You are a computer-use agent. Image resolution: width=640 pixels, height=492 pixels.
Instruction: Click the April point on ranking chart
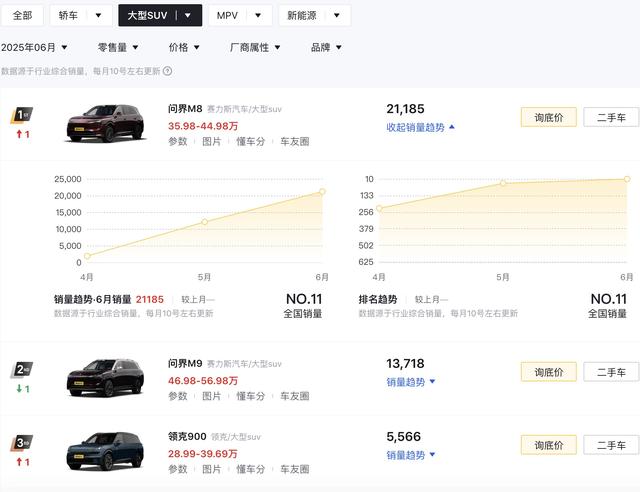point(379,208)
